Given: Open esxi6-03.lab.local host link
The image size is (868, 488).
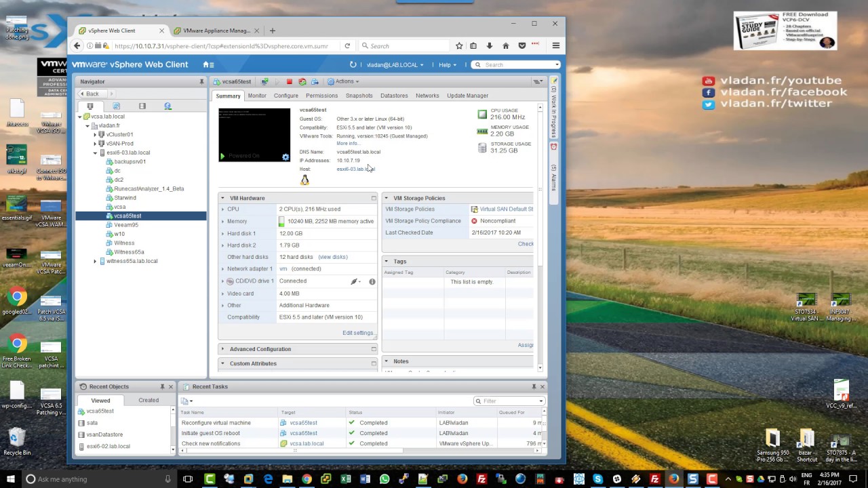Looking at the screenshot, I should 355,169.
